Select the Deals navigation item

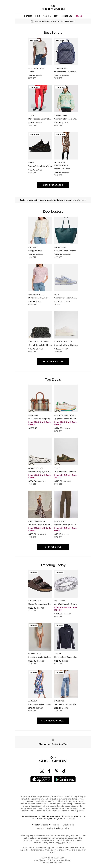79,16
